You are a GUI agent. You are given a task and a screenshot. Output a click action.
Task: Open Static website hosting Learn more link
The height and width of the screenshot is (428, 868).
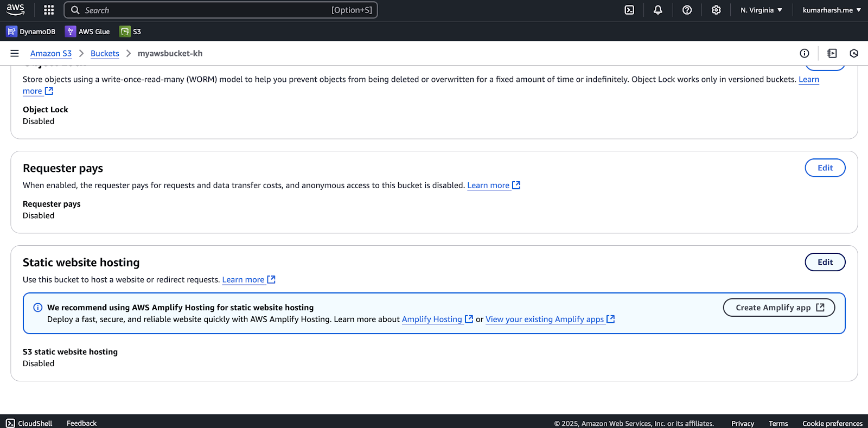pos(248,280)
